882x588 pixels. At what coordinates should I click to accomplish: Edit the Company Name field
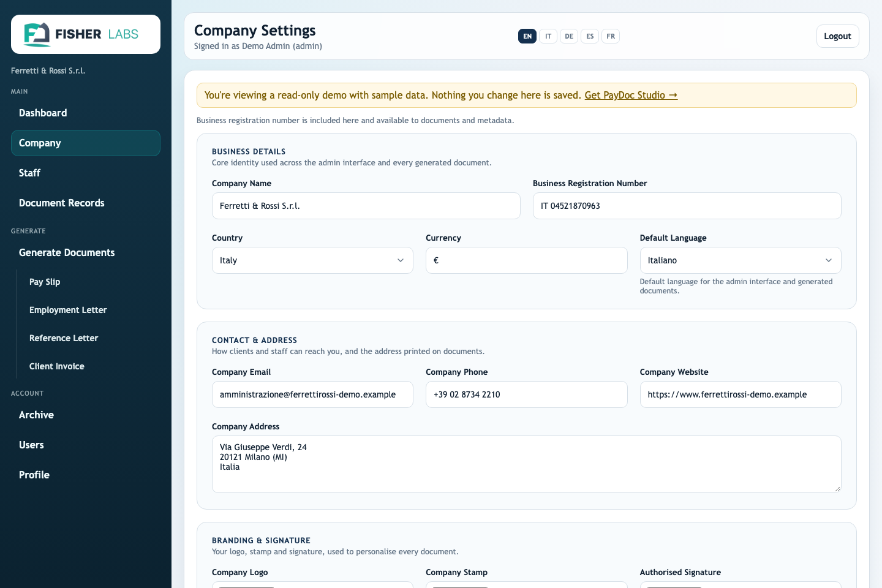[x=366, y=206]
